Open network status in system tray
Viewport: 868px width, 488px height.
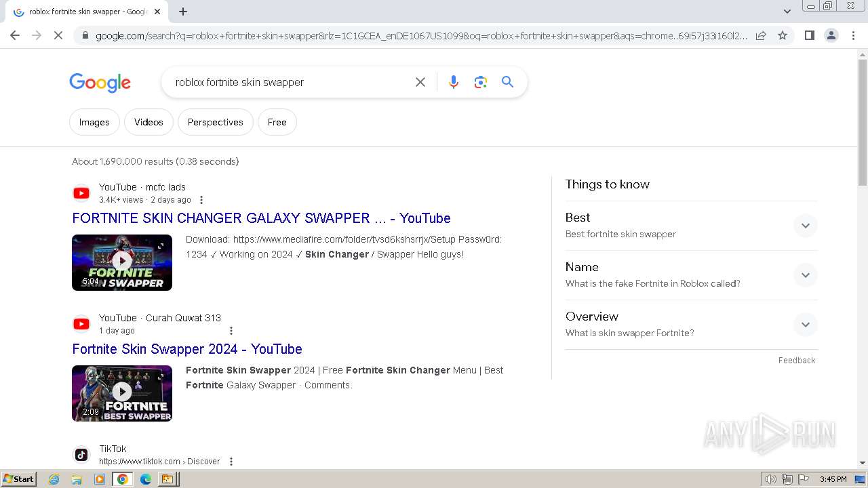tap(787, 479)
